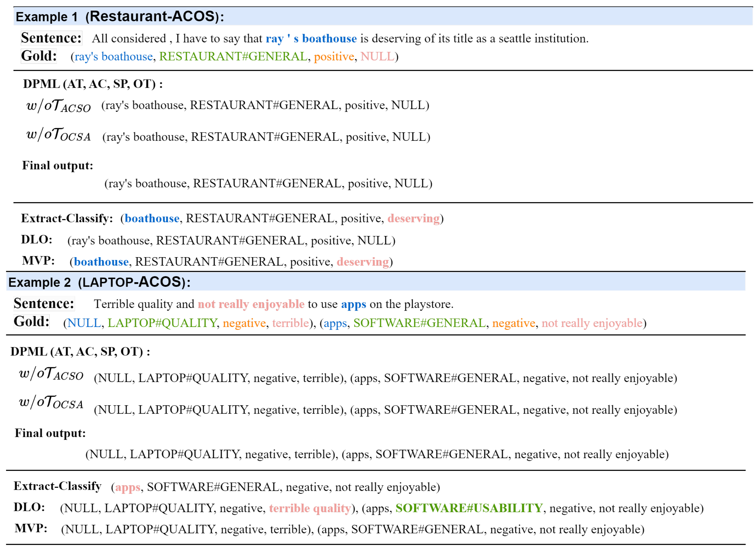Click green 'LAPTOP#QUALITY' in Example 2 Gold line
This screenshot has width=756, height=553.
click(162, 323)
